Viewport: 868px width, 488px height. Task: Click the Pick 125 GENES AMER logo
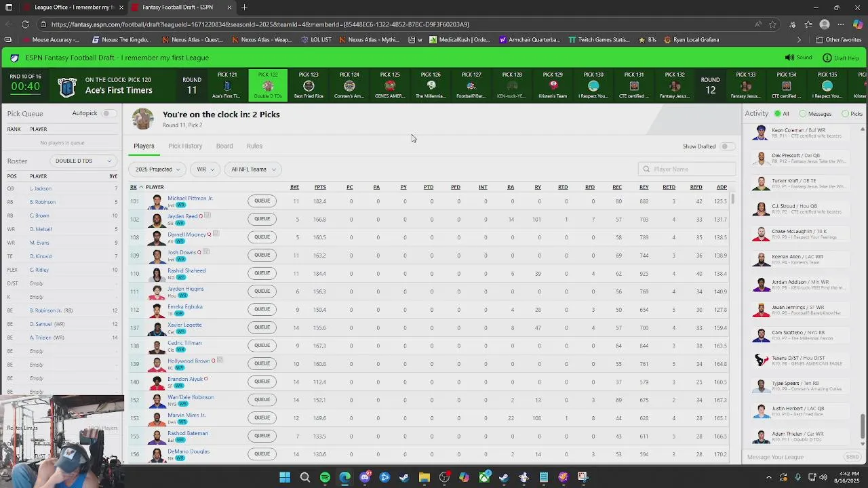(x=390, y=86)
